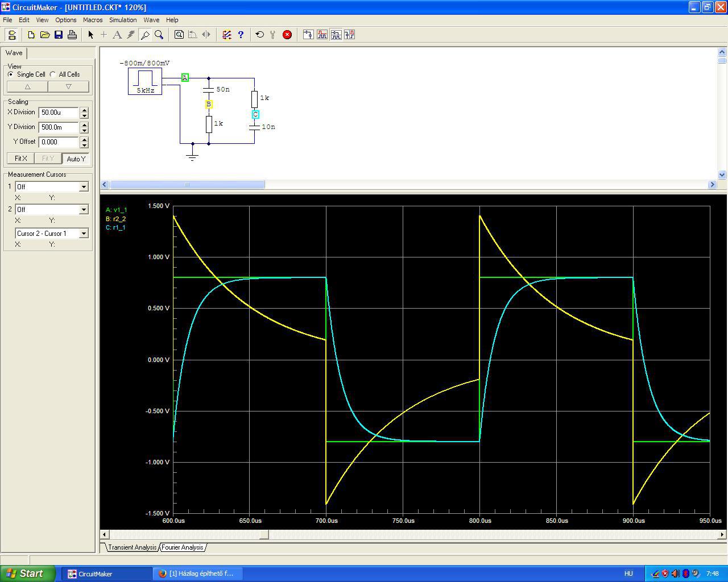Select the Delete lightning-bolt tool
This screenshot has height=582, width=728.
point(131,35)
